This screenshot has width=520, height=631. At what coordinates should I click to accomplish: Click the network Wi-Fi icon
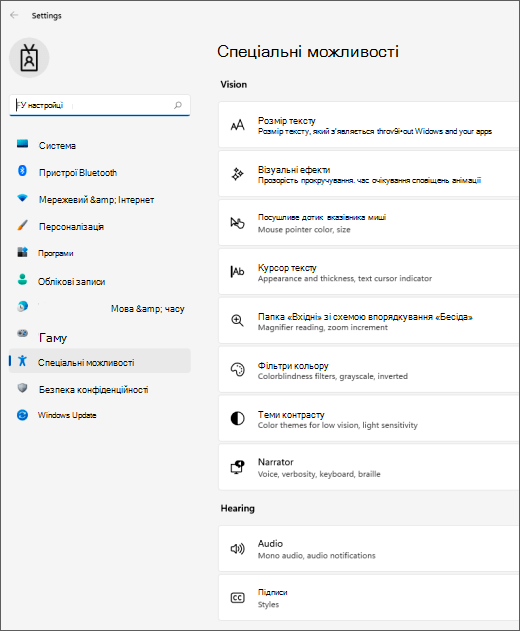click(x=23, y=198)
